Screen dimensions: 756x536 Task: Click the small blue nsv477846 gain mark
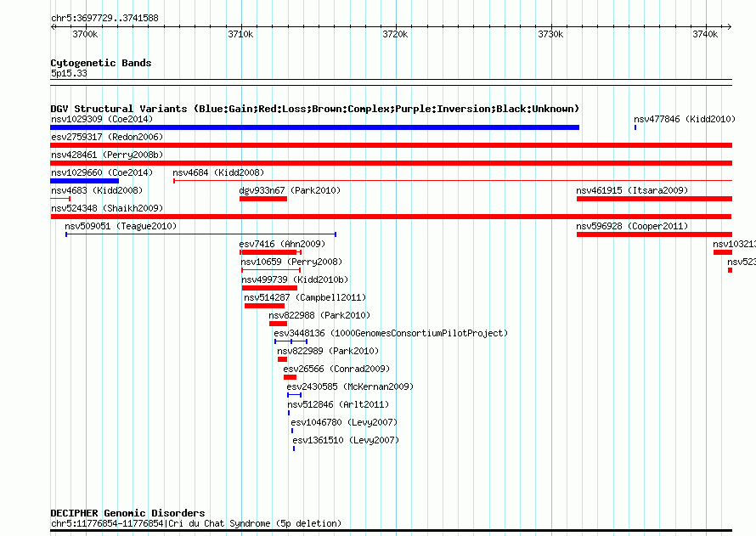click(635, 127)
